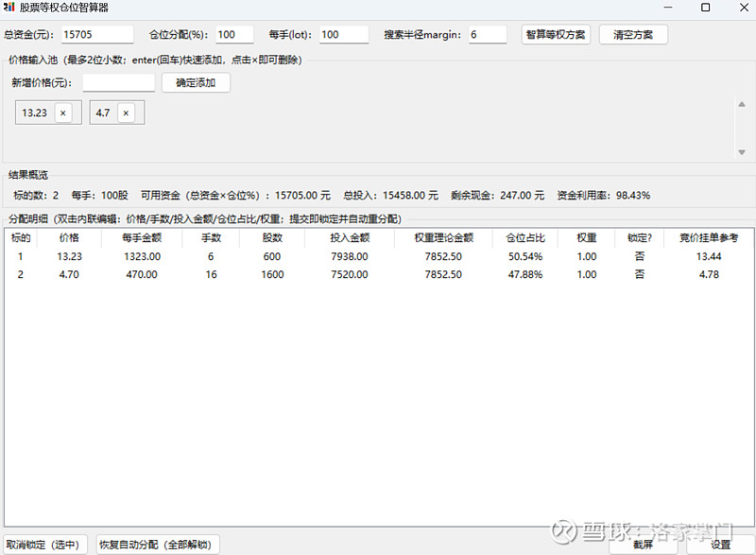The image size is (756, 555).
Task: Click 锁定 cell 否 in 13.23 row
Action: [640, 256]
